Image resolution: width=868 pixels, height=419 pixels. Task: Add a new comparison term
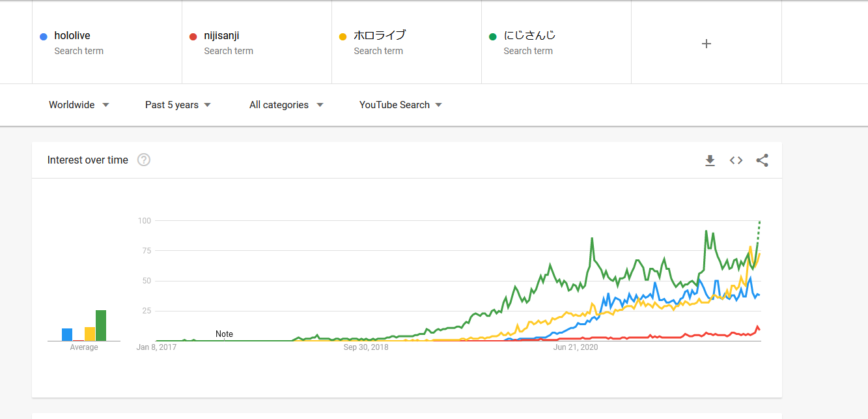[x=706, y=44]
